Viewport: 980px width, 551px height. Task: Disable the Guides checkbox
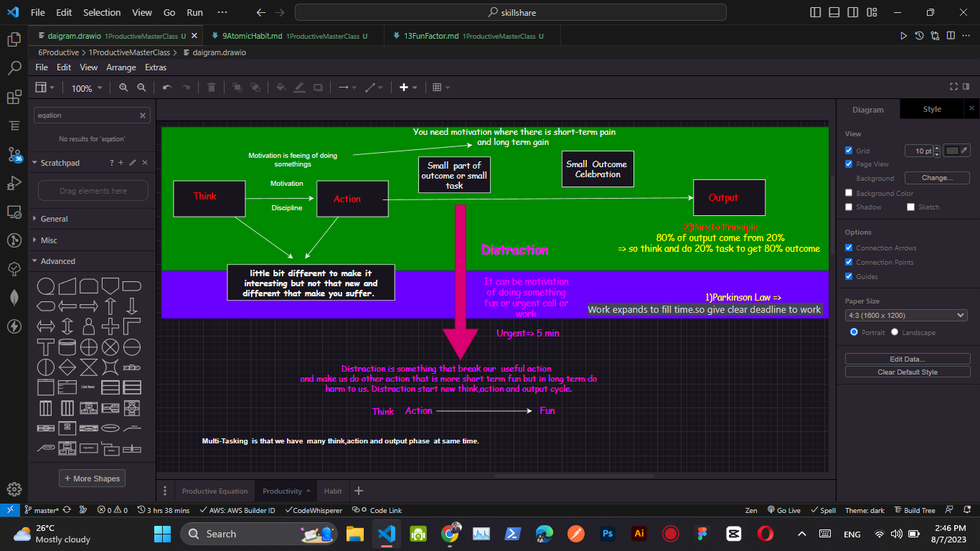[x=849, y=276]
